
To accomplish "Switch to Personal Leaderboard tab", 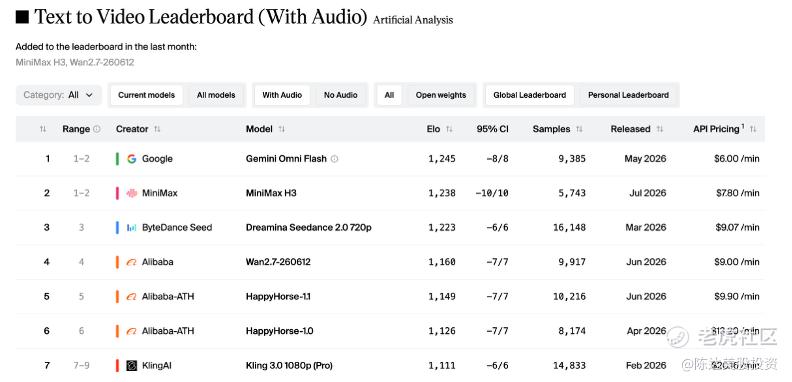I will pos(628,95).
